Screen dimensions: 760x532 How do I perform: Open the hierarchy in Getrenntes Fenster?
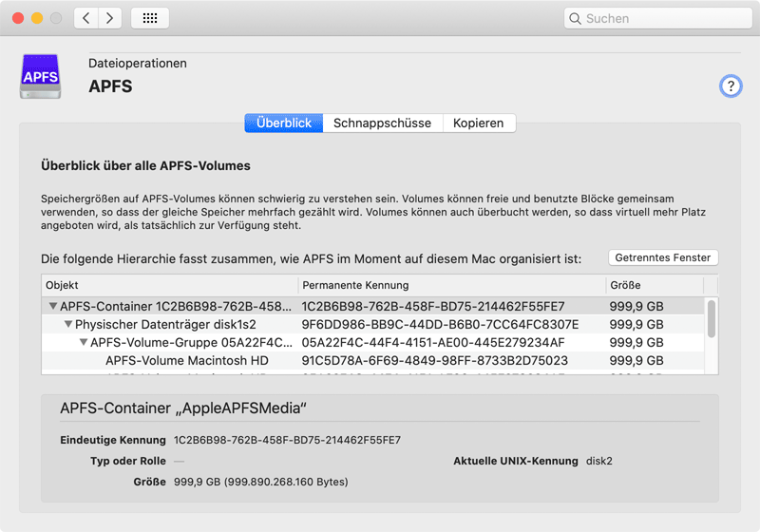[x=663, y=257]
